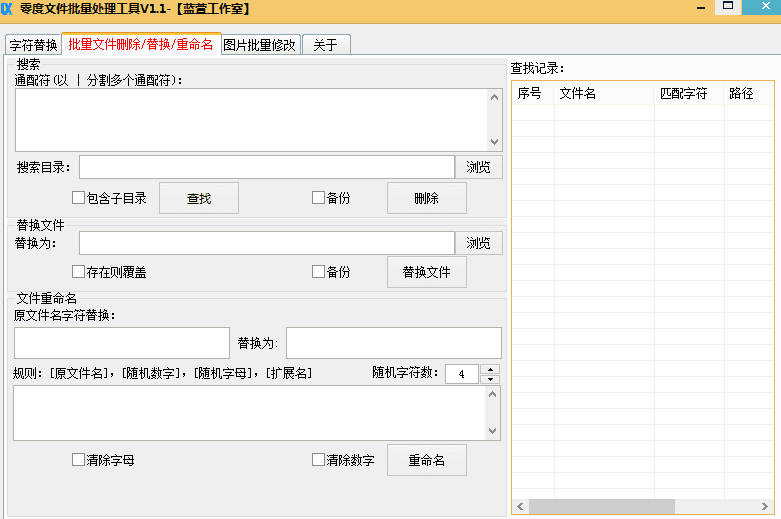The width and height of the screenshot is (781, 519).
Task: Click the rename 规则 text area
Action: pyautogui.click(x=250, y=413)
